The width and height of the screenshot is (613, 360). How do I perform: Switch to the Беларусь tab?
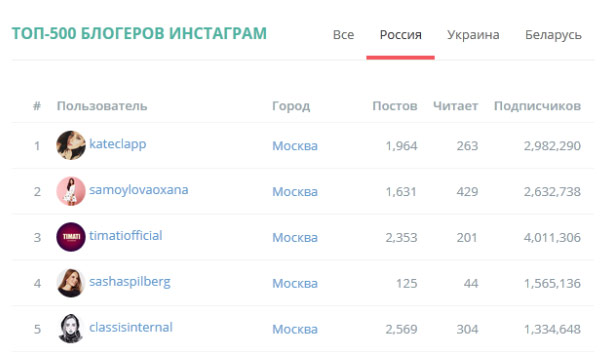click(x=553, y=35)
